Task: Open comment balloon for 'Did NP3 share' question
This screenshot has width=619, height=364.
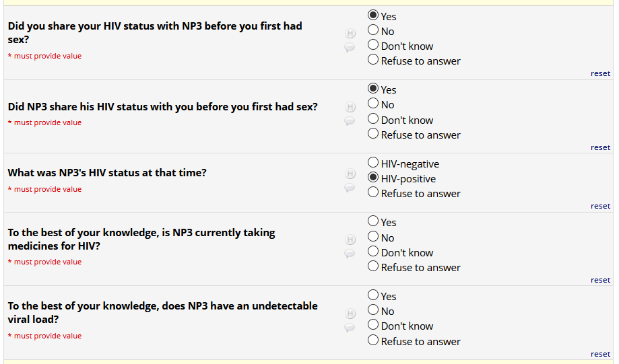Action: 350,121
